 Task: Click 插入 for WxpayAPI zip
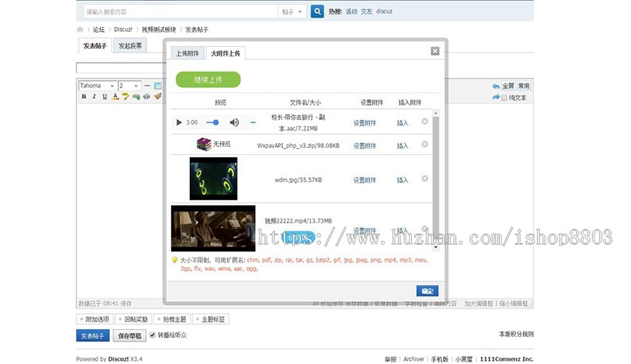[402, 145]
